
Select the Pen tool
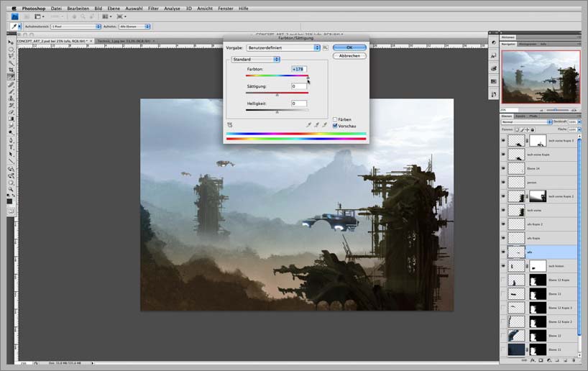[11, 140]
